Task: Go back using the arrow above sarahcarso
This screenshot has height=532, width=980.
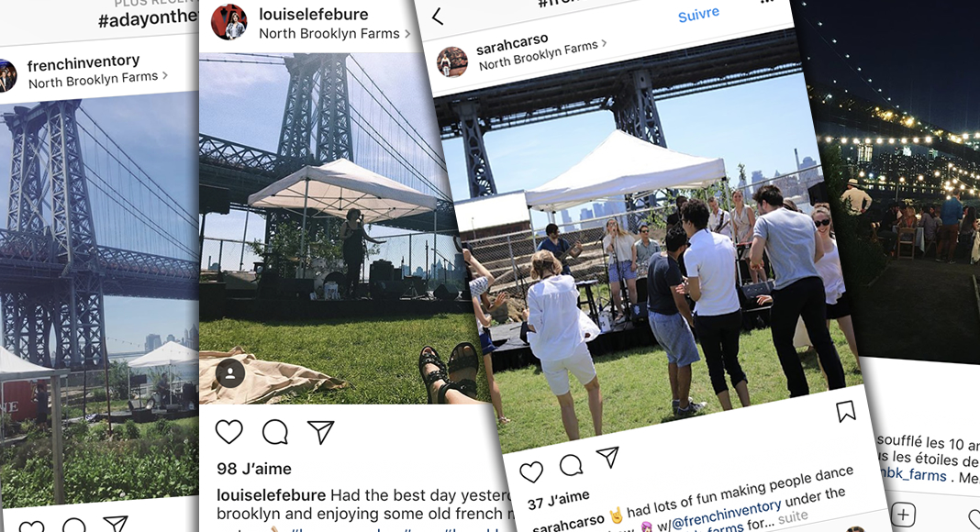Action: pyautogui.click(x=438, y=17)
